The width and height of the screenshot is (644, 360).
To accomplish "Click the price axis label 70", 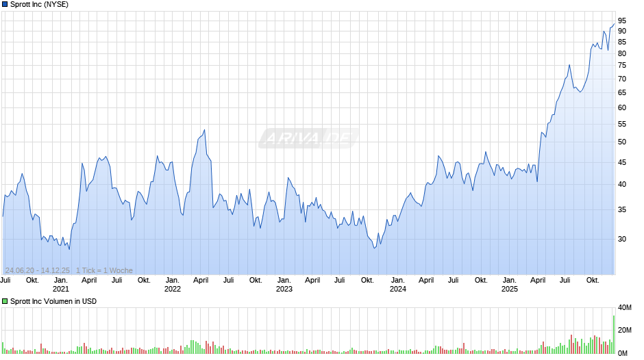I will point(622,79).
